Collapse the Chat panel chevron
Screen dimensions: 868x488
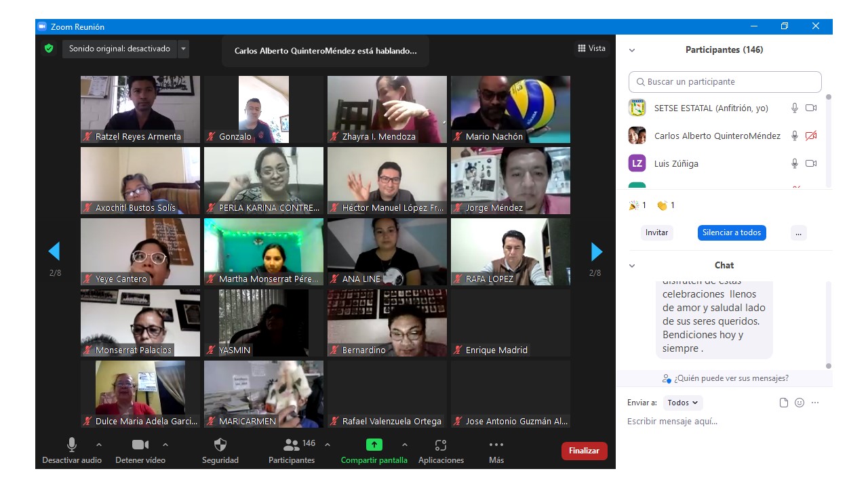click(632, 266)
